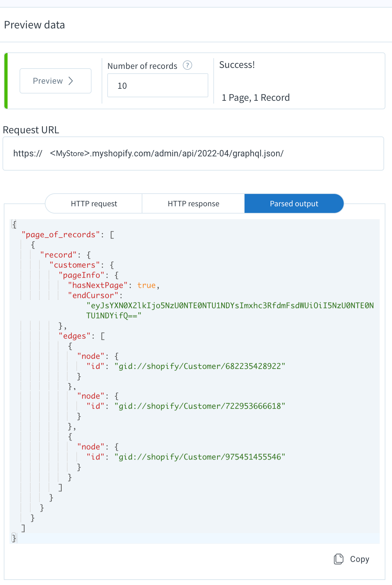392x585 pixels.
Task: Click the endCursor token string
Action: pos(230,311)
